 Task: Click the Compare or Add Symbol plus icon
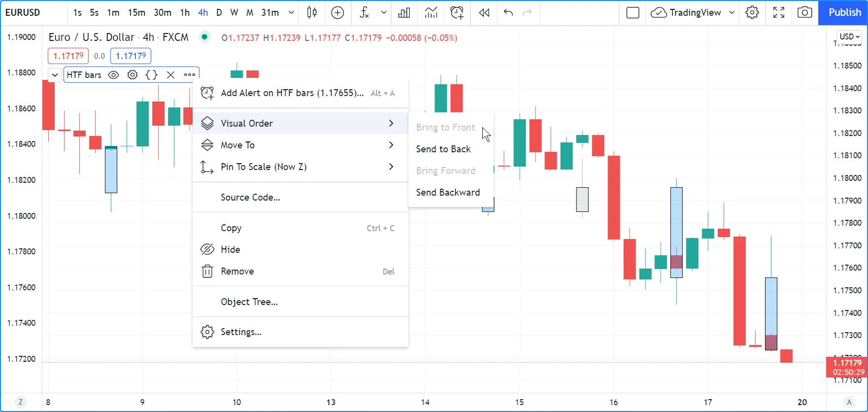tap(337, 13)
